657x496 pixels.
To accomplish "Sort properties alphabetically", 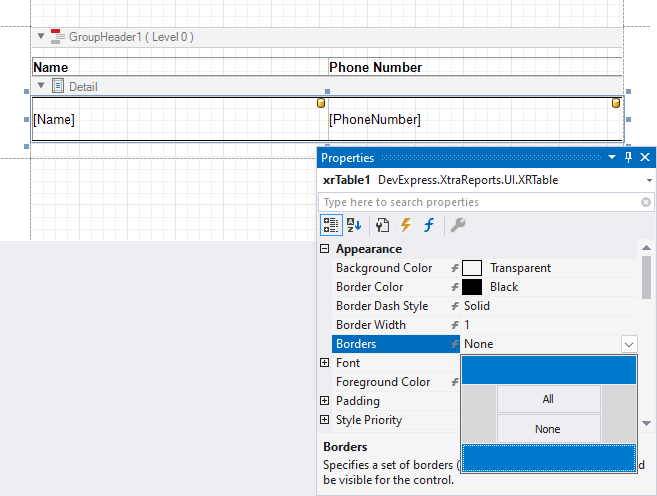I will [x=354, y=225].
